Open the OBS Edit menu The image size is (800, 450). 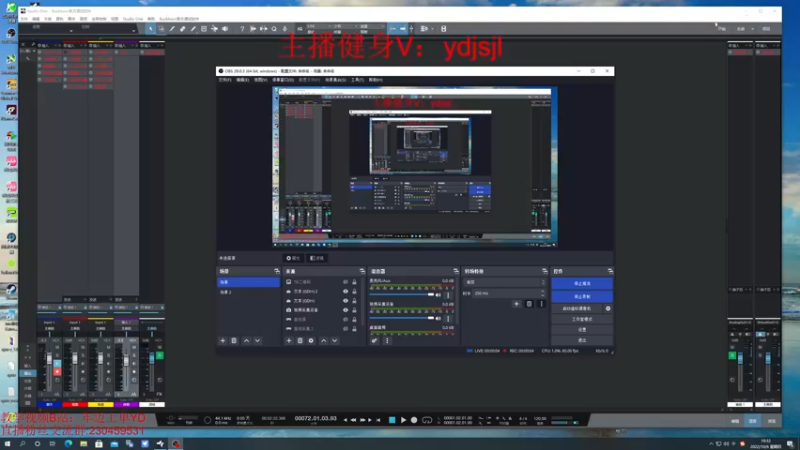[243, 80]
